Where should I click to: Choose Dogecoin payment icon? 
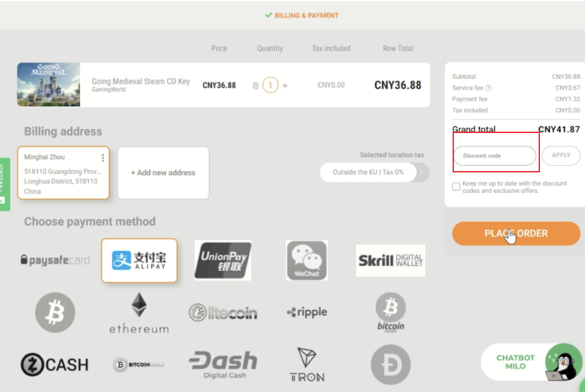(x=391, y=365)
